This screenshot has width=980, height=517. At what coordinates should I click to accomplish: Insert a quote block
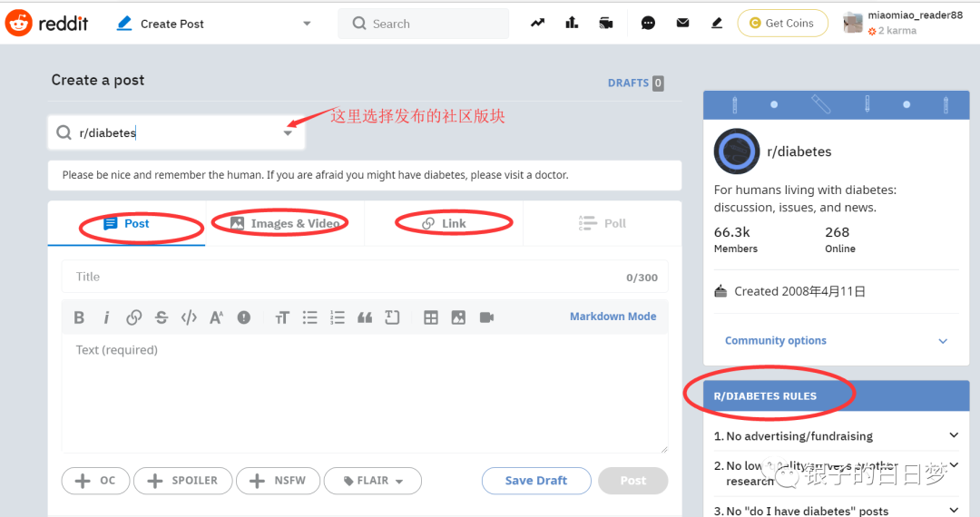pos(365,317)
